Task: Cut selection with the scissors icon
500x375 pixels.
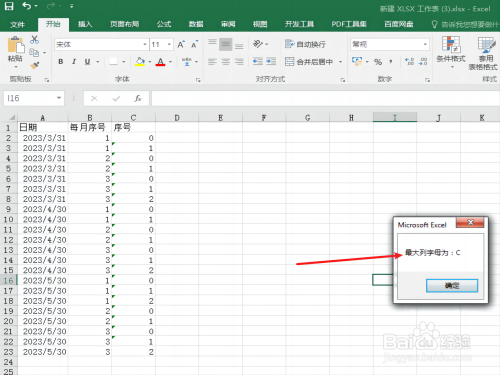Action: (34, 40)
